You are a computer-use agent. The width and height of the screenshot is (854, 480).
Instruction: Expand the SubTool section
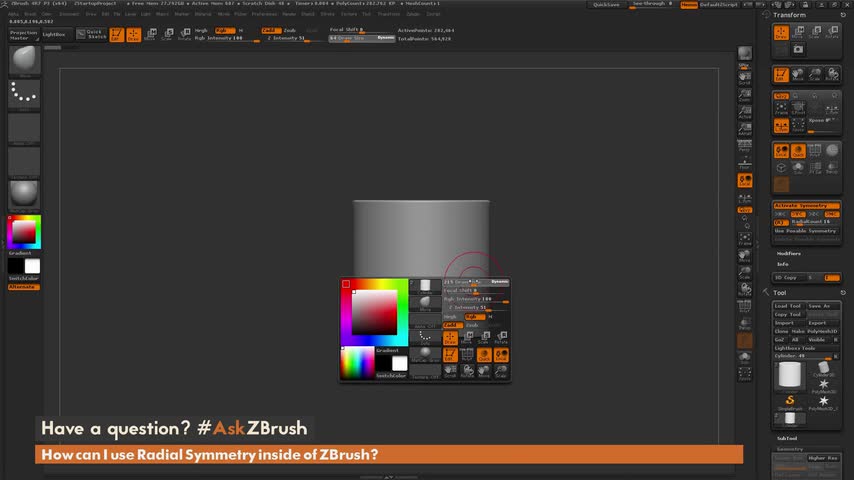[787, 438]
